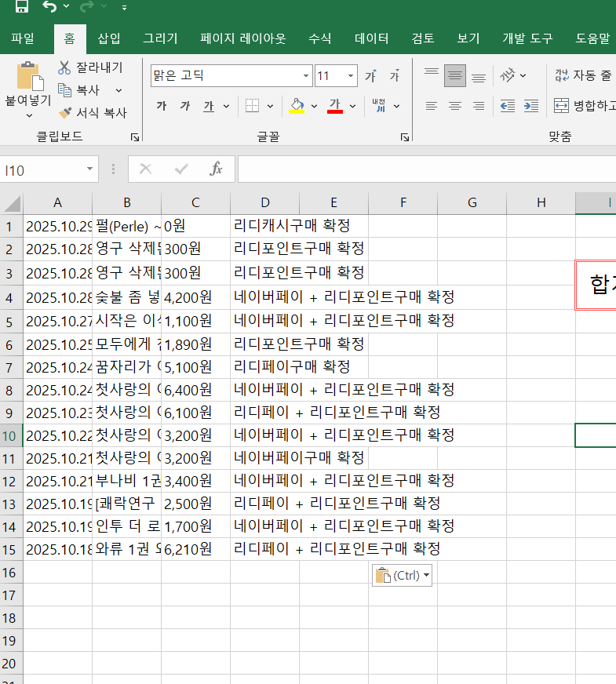Click the Save icon in quick access toolbar
616x684 pixels.
[22, 7]
